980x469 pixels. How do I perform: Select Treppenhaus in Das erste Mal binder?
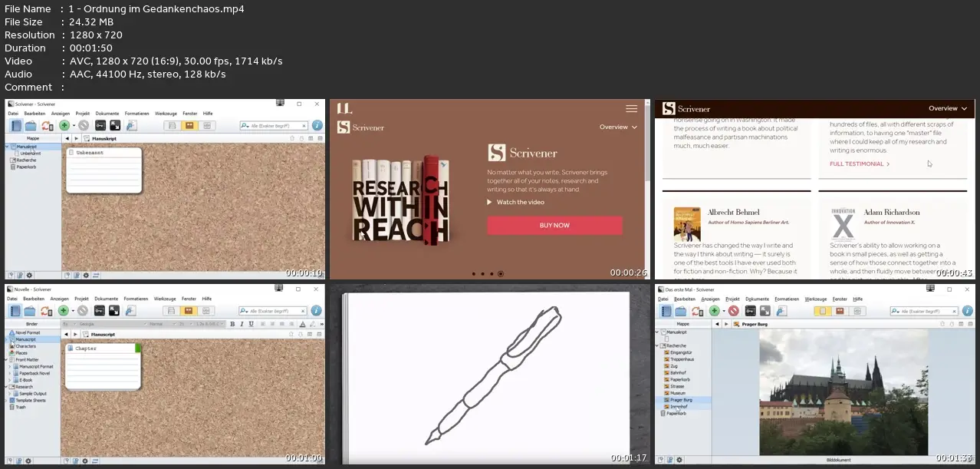[681, 358]
